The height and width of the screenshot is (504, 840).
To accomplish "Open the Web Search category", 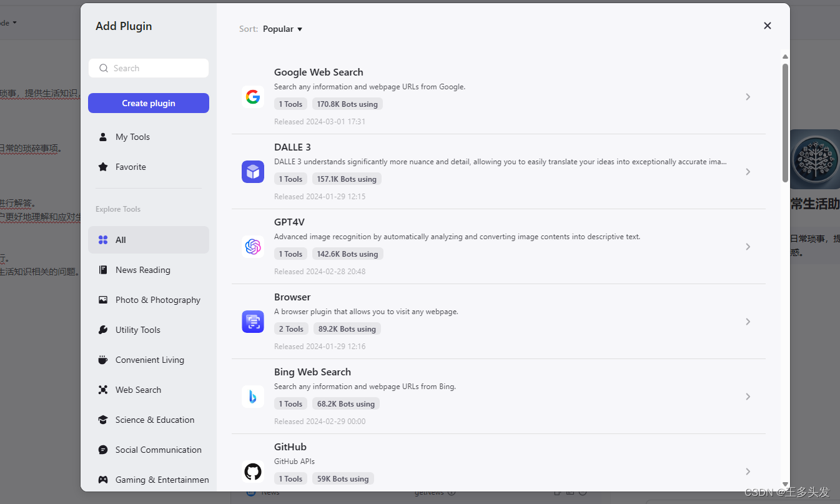I will 149,390.
